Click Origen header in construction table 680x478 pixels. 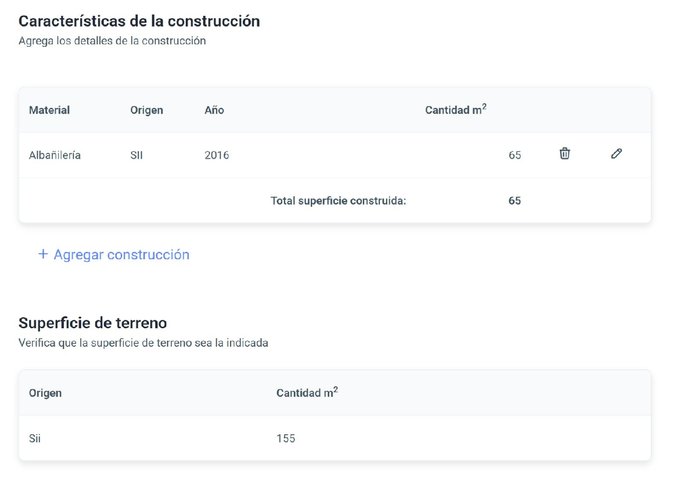pyautogui.click(x=146, y=110)
